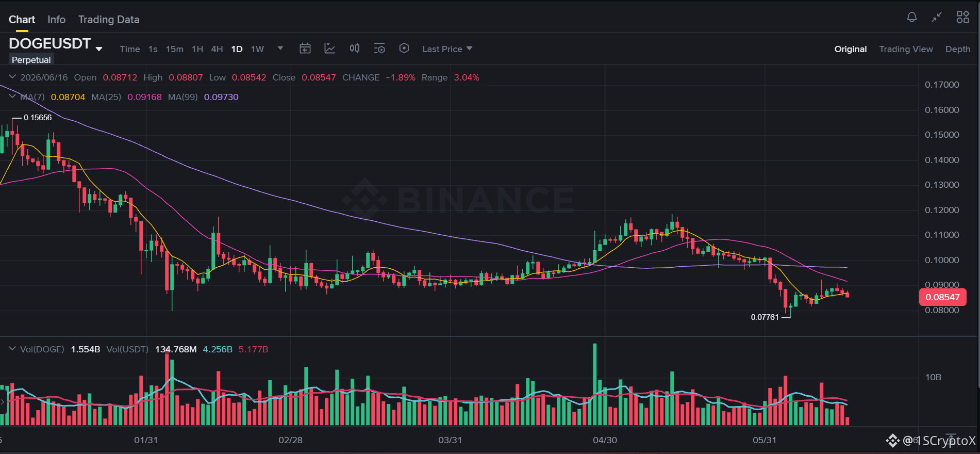Viewport: 980px width, 454px height.
Task: Click the Open 0.08712 value
Action: pos(120,77)
